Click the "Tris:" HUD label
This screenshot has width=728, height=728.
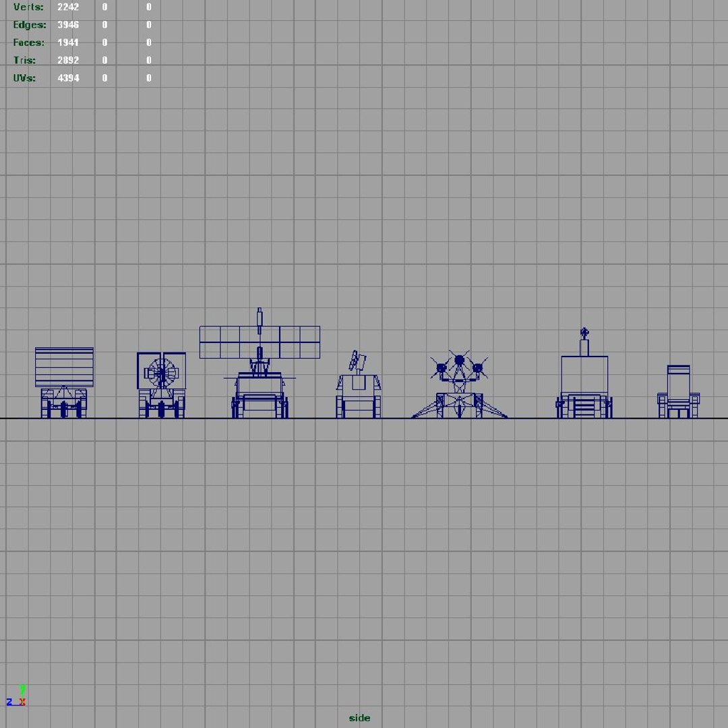[x=25, y=60]
